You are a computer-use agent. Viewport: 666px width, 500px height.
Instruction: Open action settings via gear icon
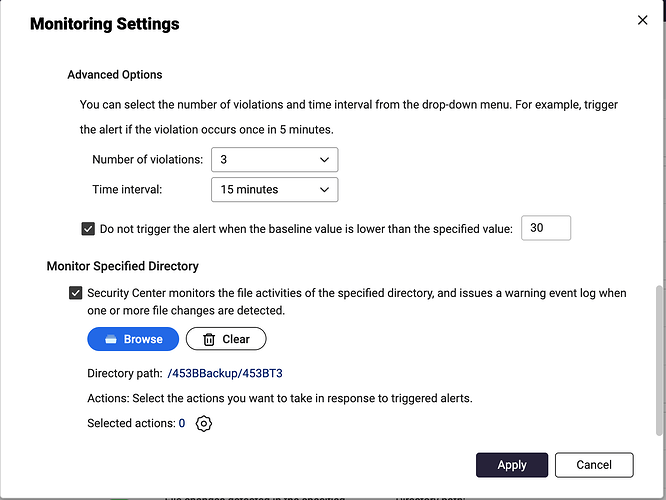pyautogui.click(x=204, y=424)
